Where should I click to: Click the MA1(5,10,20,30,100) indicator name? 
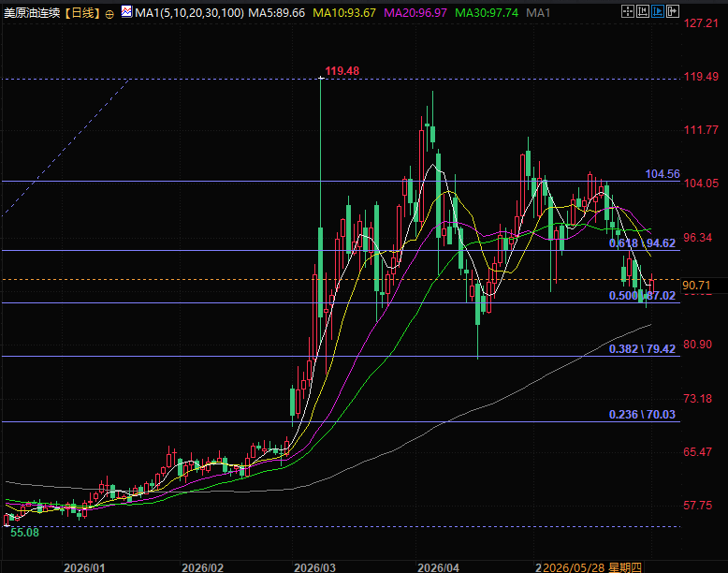tap(189, 12)
